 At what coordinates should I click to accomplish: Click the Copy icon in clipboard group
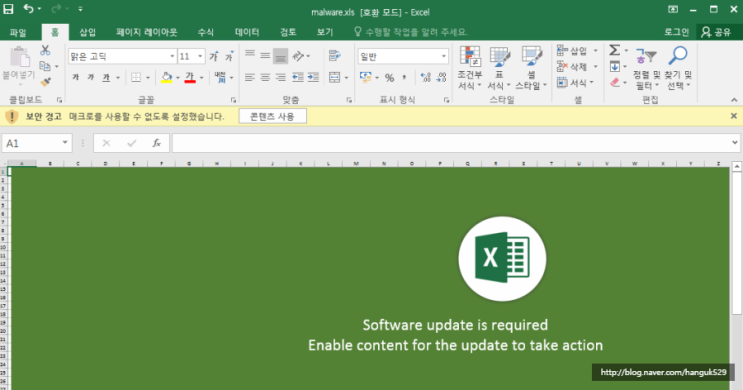click(x=45, y=66)
